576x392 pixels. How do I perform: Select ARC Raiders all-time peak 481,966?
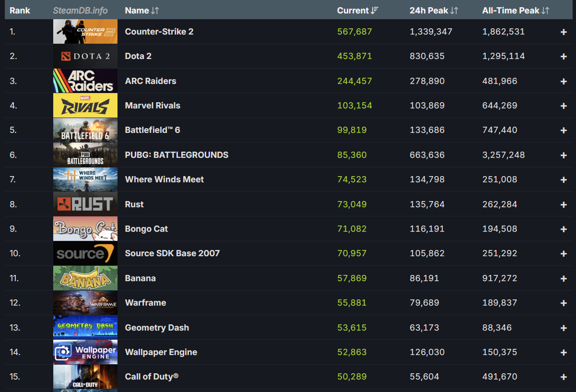click(x=500, y=81)
